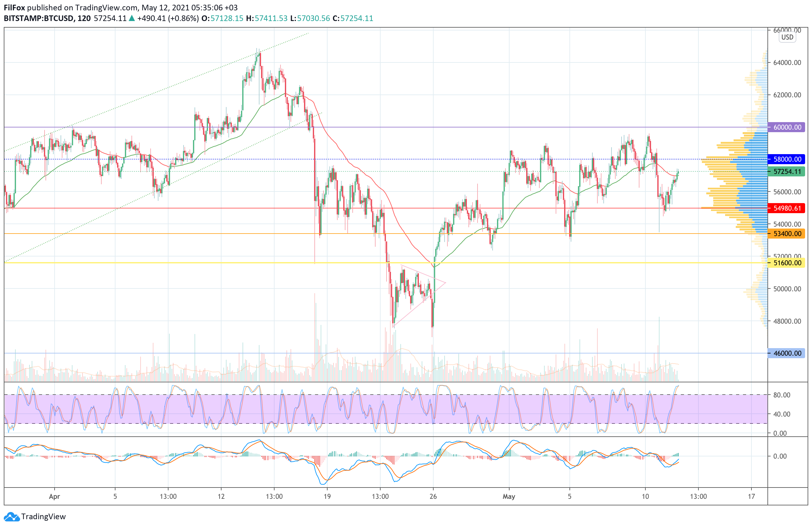Select the 26 date marker on time axis
812x528 pixels.
[433, 497]
